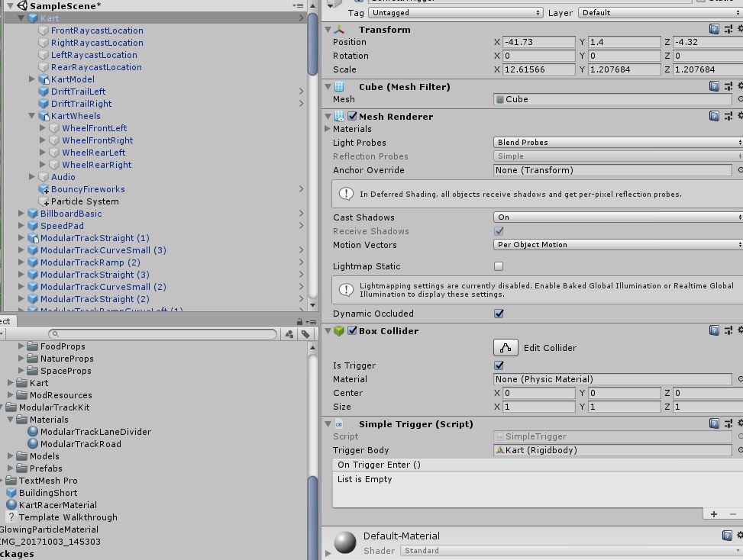Click the search by type filter icon
Image resolution: width=743 pixels, height=560 pixels.
tap(289, 334)
